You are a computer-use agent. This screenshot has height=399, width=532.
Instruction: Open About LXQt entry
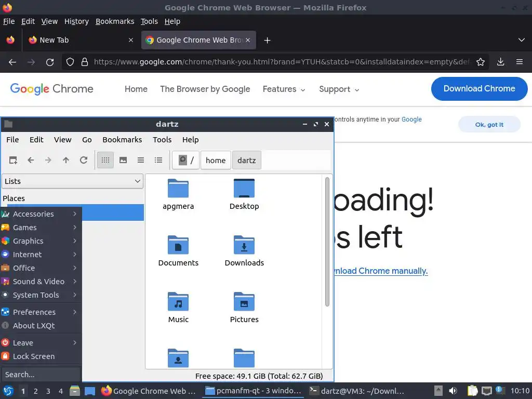coord(41,326)
